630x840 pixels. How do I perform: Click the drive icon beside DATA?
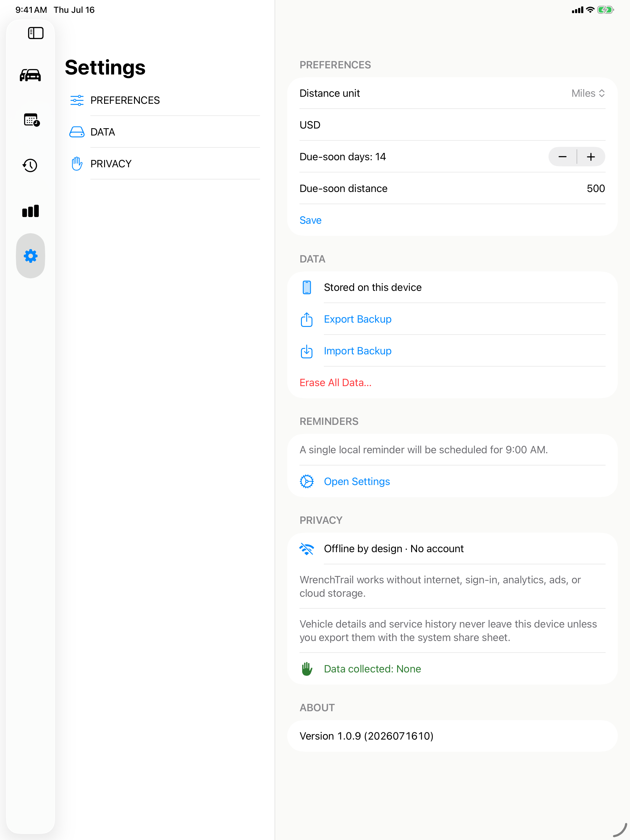click(77, 132)
